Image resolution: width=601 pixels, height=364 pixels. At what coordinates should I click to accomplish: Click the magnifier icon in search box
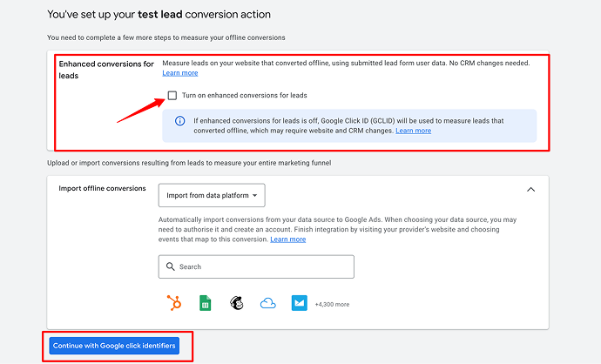point(170,266)
